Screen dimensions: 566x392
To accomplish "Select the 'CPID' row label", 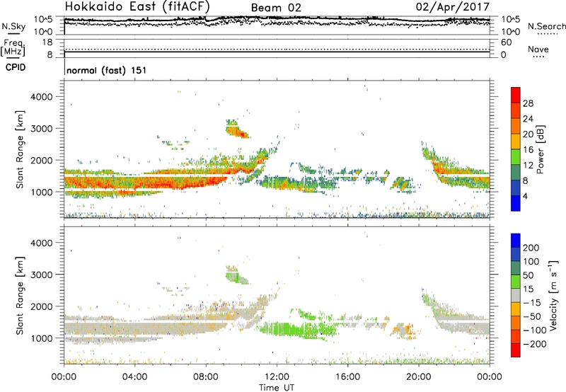I will point(16,67).
